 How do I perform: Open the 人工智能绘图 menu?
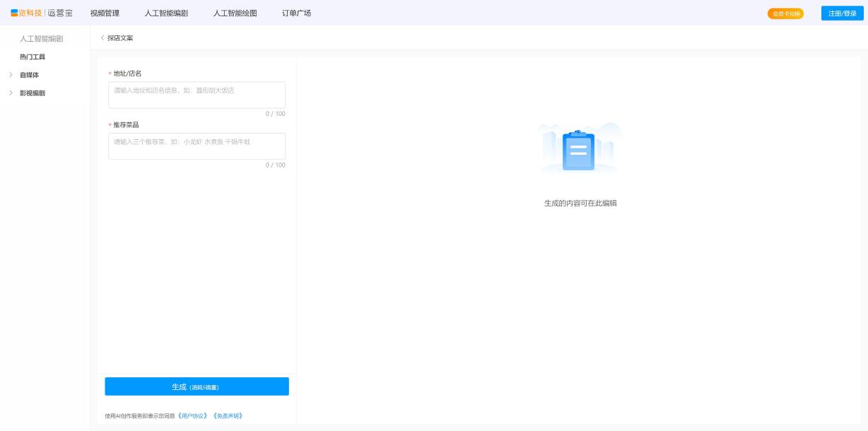pyautogui.click(x=235, y=13)
